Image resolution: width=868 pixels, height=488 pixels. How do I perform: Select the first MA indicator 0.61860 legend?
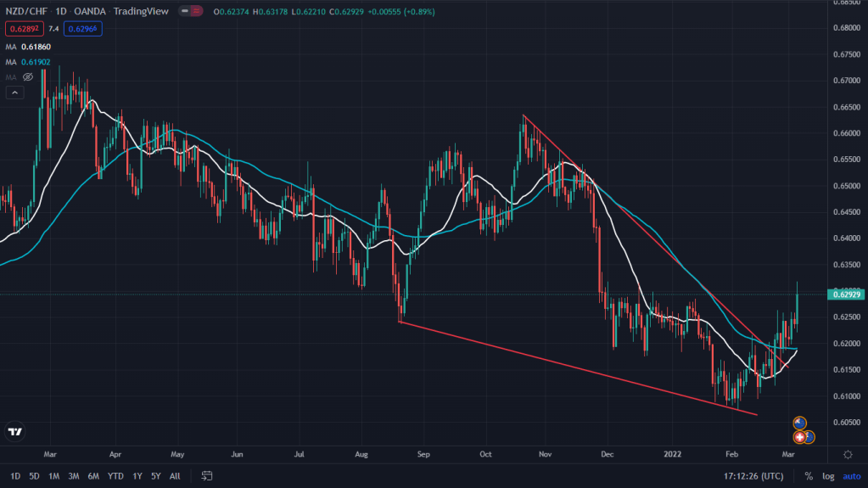28,47
